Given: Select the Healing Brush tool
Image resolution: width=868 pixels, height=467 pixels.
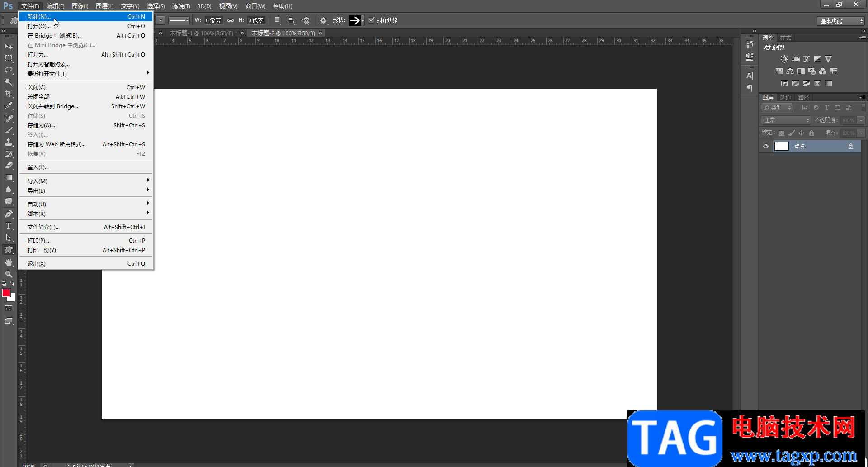Looking at the screenshot, I should pos(9,119).
